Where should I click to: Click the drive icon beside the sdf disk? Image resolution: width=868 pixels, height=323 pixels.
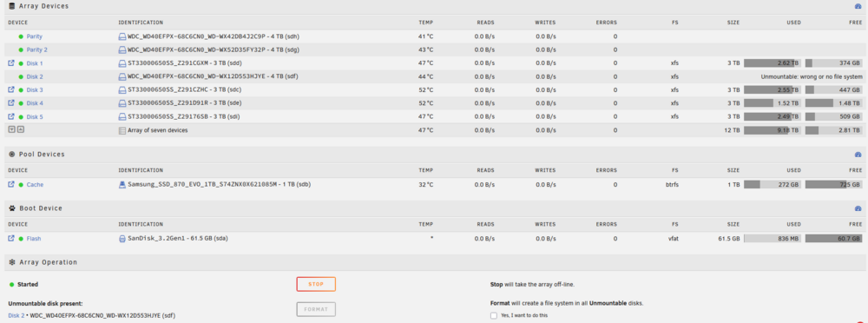pyautogui.click(x=123, y=76)
